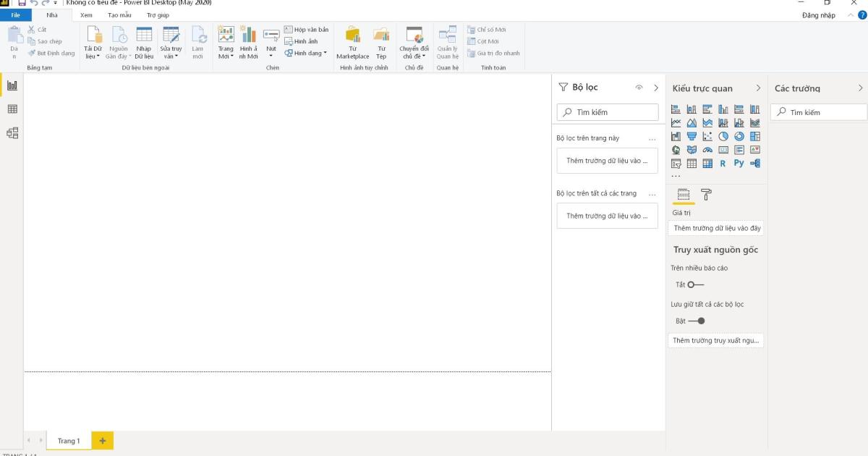
Task: Select the table visual icon
Action: (692, 164)
